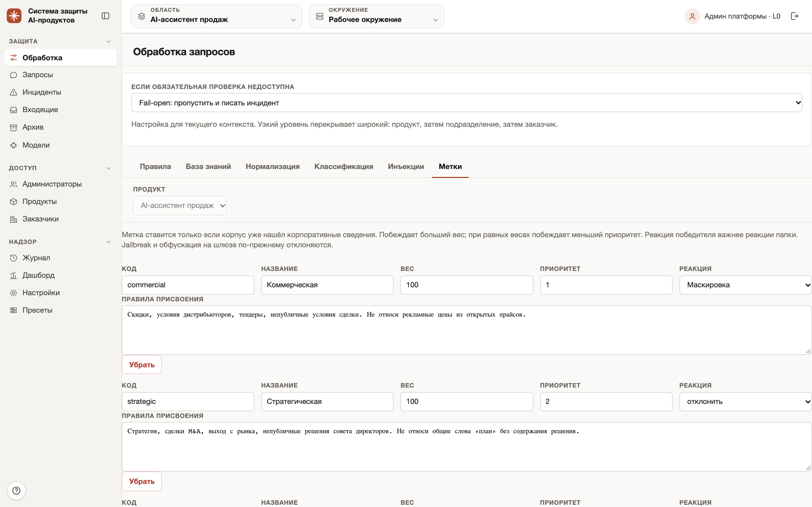Open the Маскировка reaction dropdown
This screenshot has height=507, width=812.
pos(745,285)
